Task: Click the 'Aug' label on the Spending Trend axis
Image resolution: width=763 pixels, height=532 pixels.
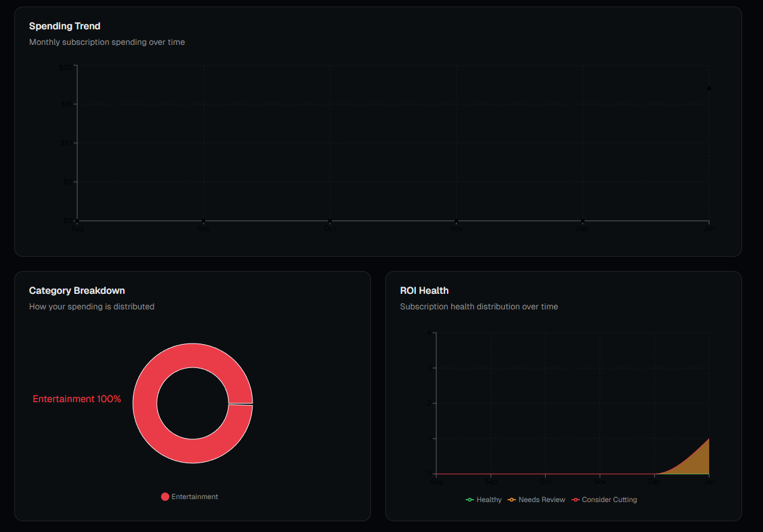Action: (x=77, y=228)
